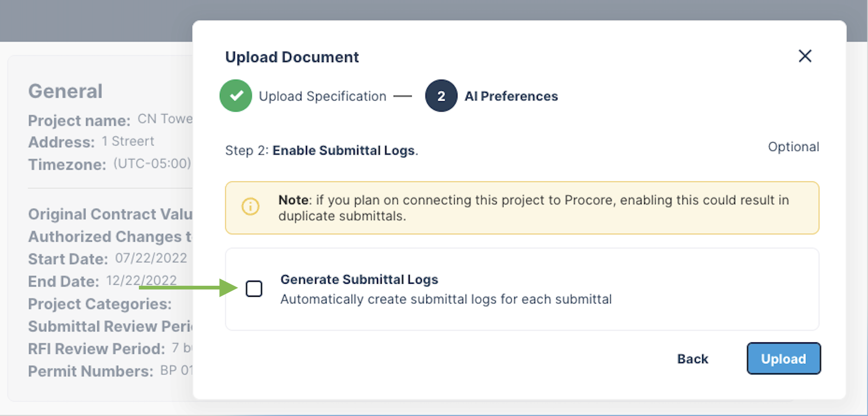Click the yellow Procore note banner text
This screenshot has width=868, height=416.
pyautogui.click(x=533, y=208)
